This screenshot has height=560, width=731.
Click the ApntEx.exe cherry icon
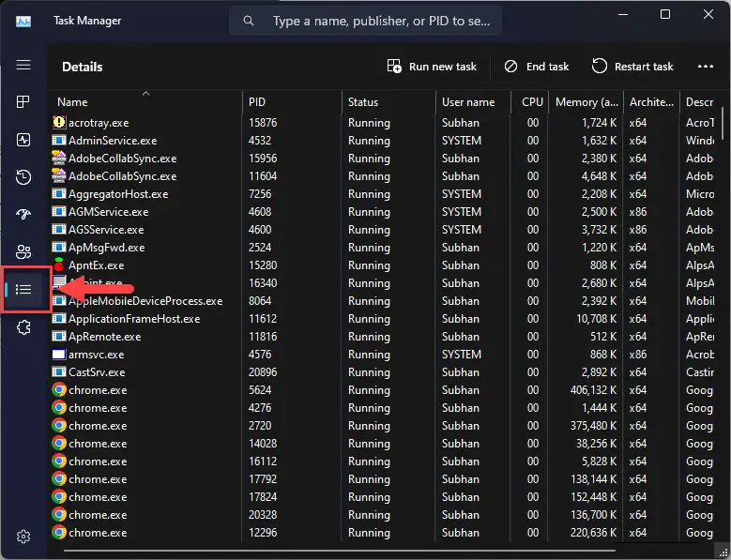point(59,265)
